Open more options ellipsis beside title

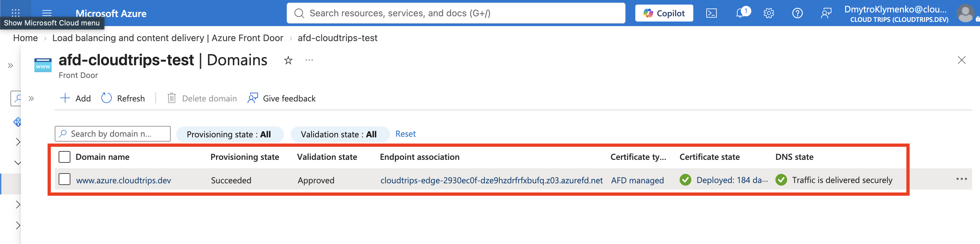309,60
